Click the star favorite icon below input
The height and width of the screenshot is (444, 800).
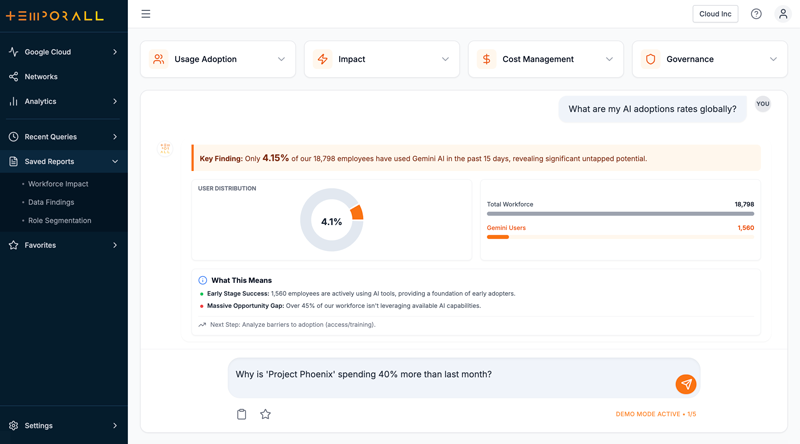click(x=265, y=414)
